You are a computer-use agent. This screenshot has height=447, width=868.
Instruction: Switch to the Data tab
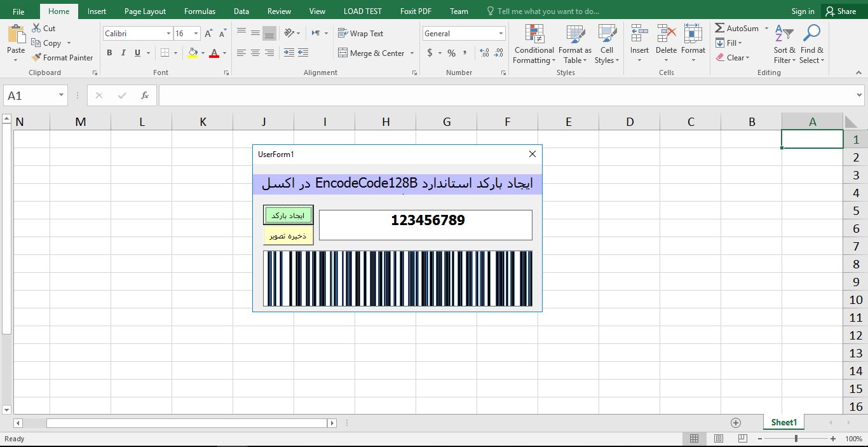tap(241, 11)
